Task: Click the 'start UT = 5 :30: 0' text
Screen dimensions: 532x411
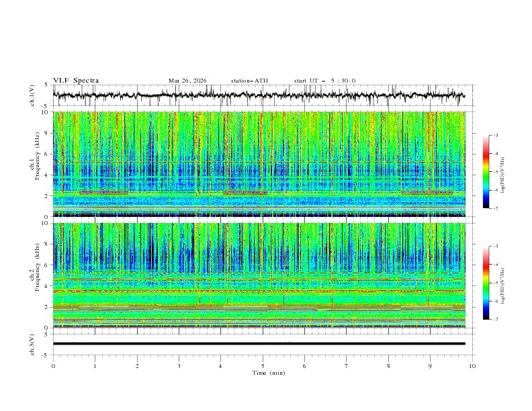Action: (324, 81)
